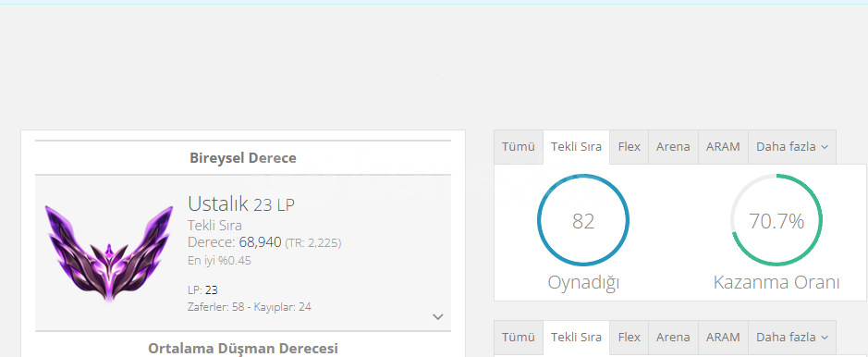Switch to Arena tab in upper tab row

673,147
